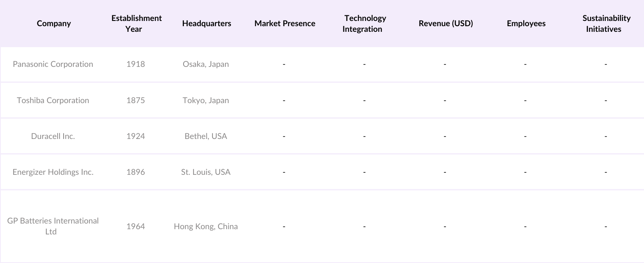Click Duracell's Sustainability Initiatives dash cell
The height and width of the screenshot is (263, 644).
coord(606,136)
